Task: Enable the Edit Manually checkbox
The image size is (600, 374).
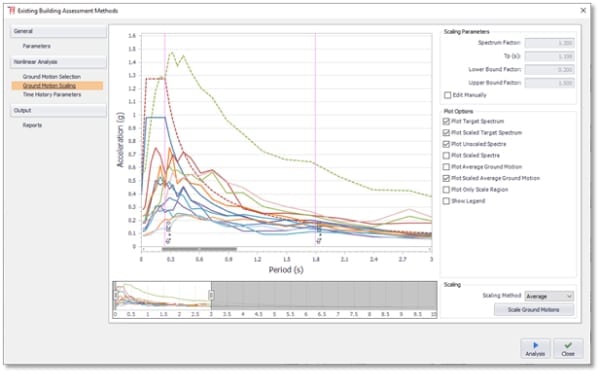Action: pyautogui.click(x=447, y=95)
